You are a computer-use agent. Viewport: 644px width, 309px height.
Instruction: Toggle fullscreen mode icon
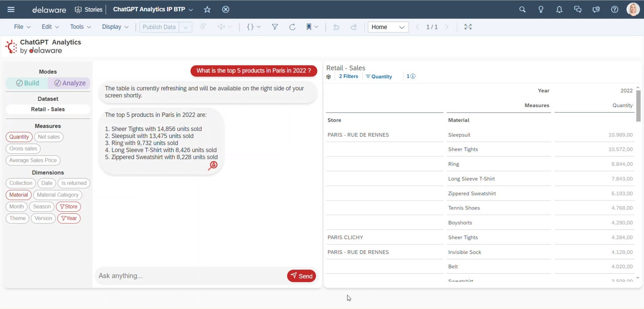(468, 27)
